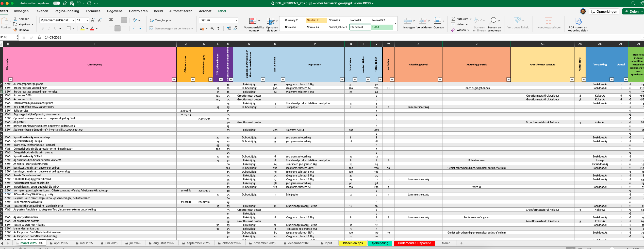The width and height of the screenshot is (644, 249).
Task: Click the Vullen fill button
Action: click(459, 24)
